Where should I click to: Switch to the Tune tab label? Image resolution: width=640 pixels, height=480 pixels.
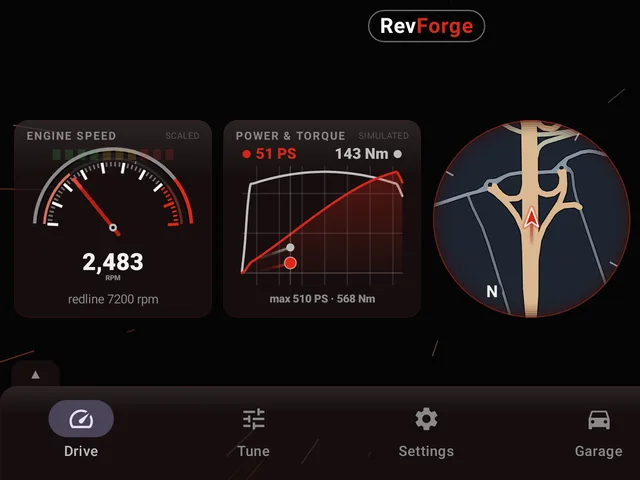click(x=253, y=451)
